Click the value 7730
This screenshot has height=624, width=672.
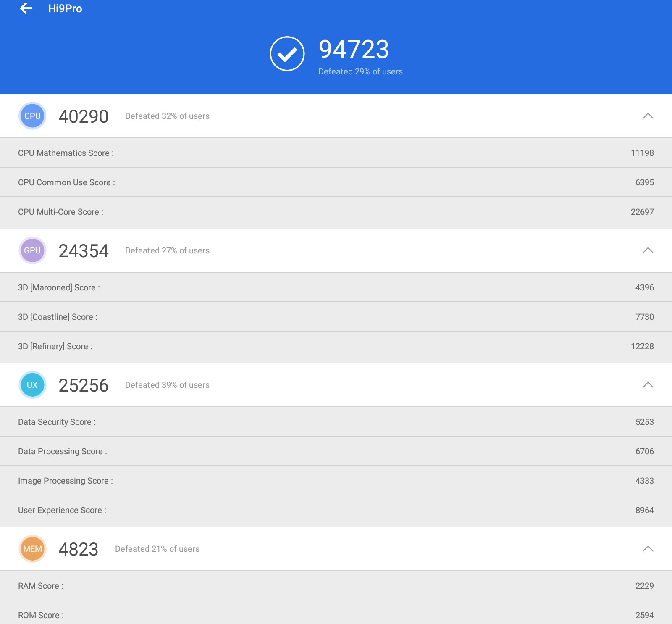645,317
